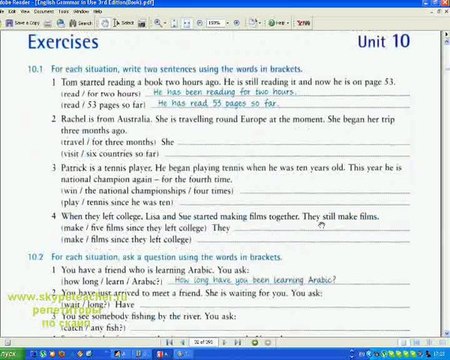This screenshot has width=450, height=360.
Task: Click the text 'He has read 53 pages so far.'
Action: [218, 103]
